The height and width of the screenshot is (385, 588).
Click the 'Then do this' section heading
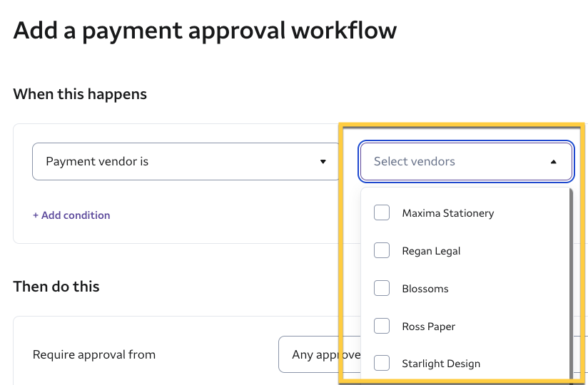click(x=56, y=287)
